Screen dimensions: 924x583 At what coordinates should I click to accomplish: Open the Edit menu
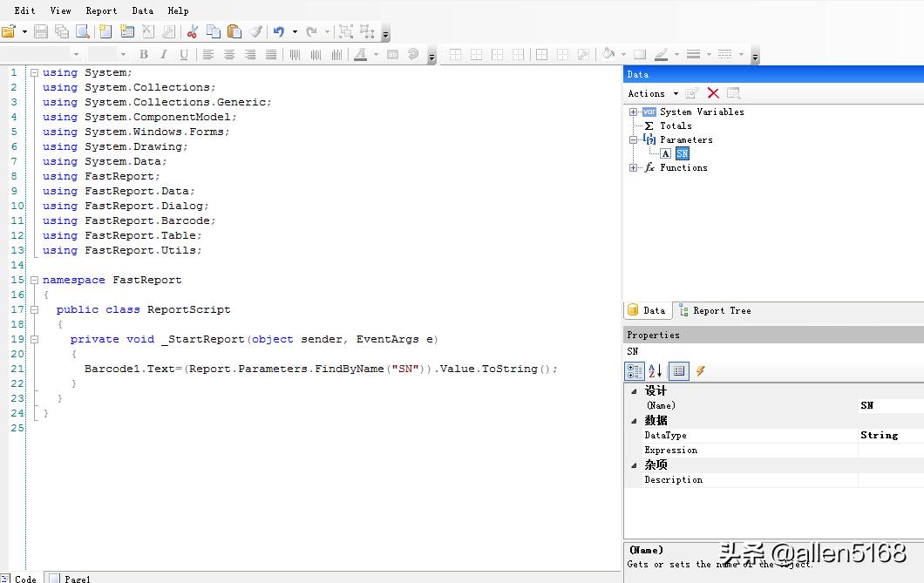[x=24, y=10]
